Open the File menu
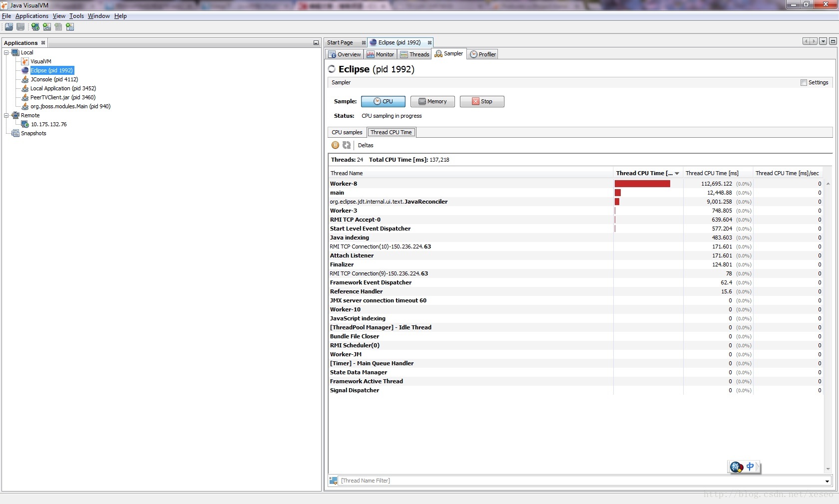839x504 pixels. tap(6, 16)
